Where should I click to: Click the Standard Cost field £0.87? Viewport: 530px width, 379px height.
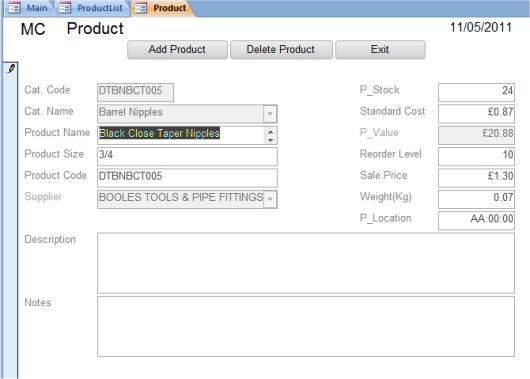476,114
